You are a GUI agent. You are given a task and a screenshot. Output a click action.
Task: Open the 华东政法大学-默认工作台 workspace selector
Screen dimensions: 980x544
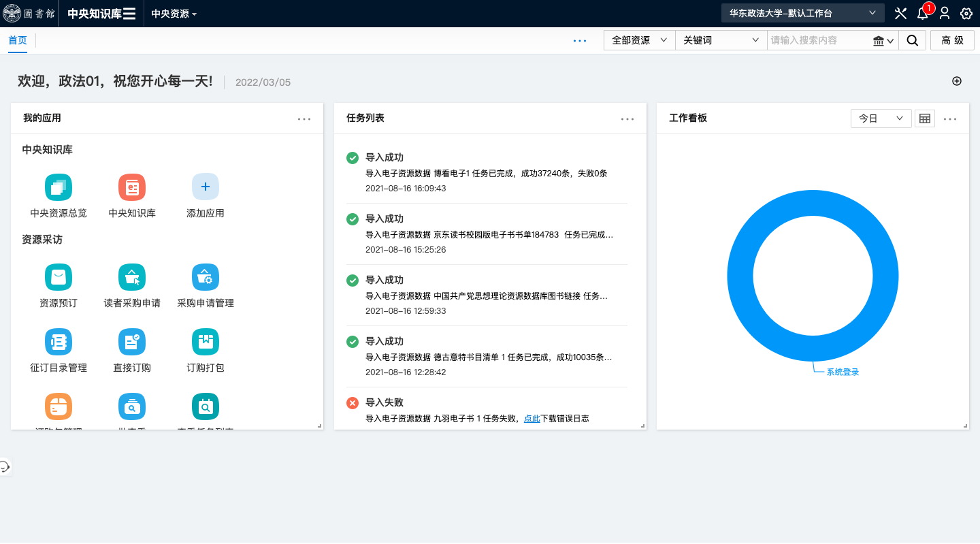(802, 13)
